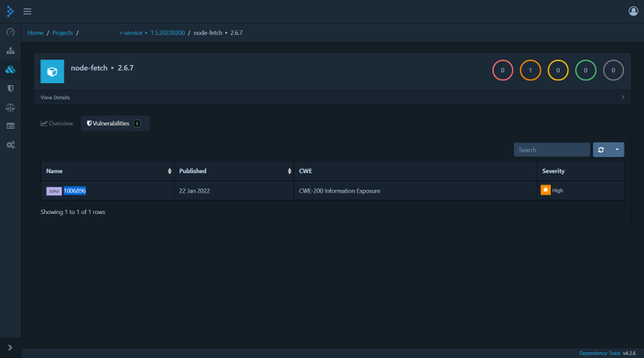
Task: Expand the View Details row
Action: [333, 97]
